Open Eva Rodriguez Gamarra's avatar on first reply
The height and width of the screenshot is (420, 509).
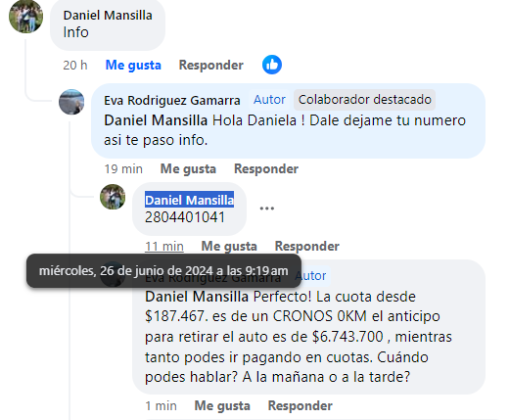71,102
